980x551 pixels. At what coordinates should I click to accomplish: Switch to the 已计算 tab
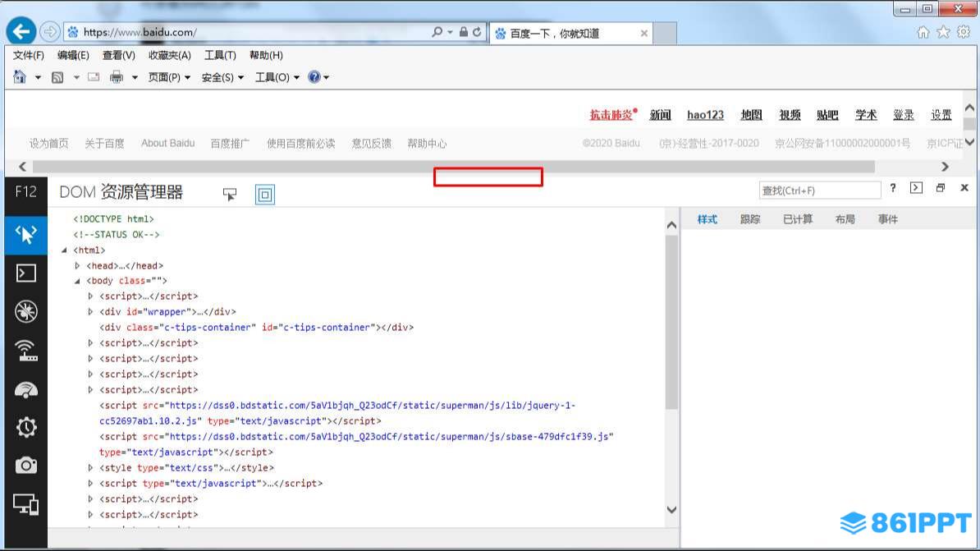(x=798, y=219)
